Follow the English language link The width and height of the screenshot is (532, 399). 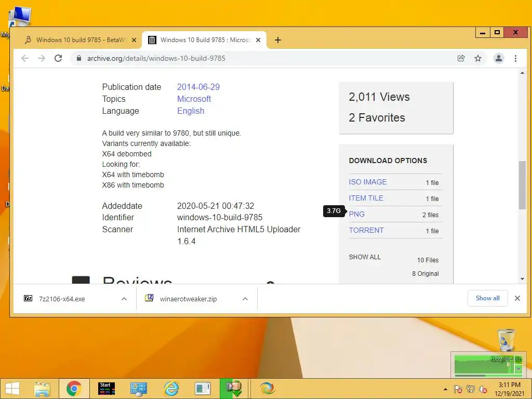(x=190, y=111)
